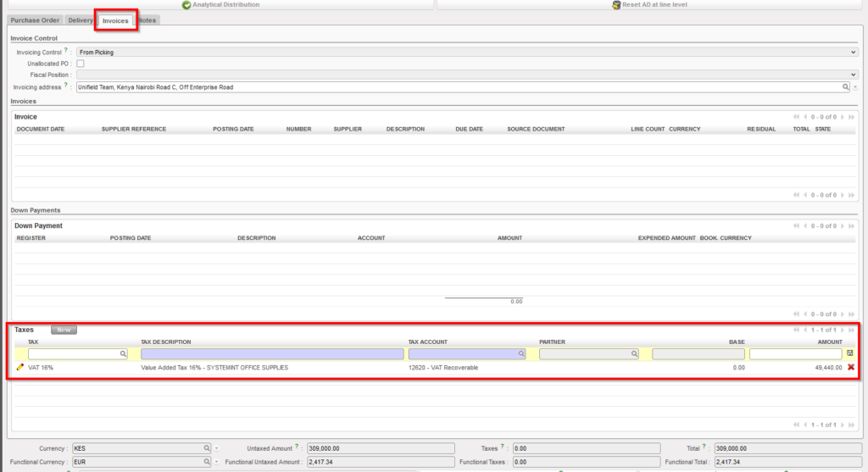The height and width of the screenshot is (472, 868).
Task: Delete the VAT 16% tax line
Action: (x=850, y=368)
